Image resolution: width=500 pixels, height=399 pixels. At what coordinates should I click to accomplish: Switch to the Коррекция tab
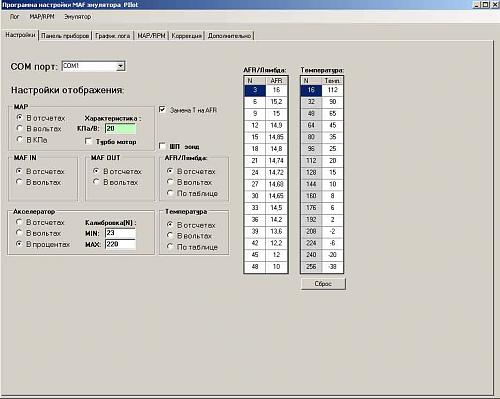pos(187,36)
